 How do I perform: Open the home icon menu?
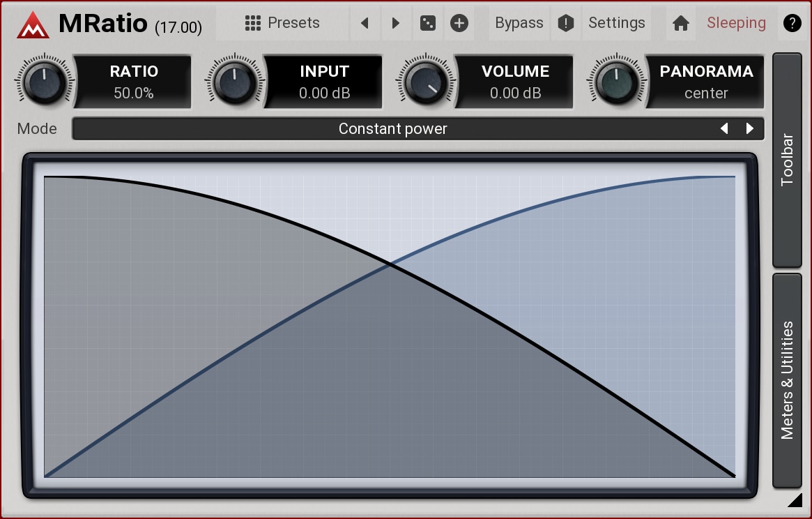(x=681, y=23)
